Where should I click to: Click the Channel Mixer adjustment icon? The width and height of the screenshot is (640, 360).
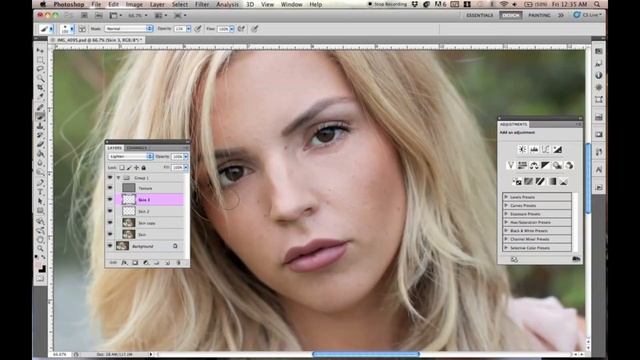pos(569,165)
